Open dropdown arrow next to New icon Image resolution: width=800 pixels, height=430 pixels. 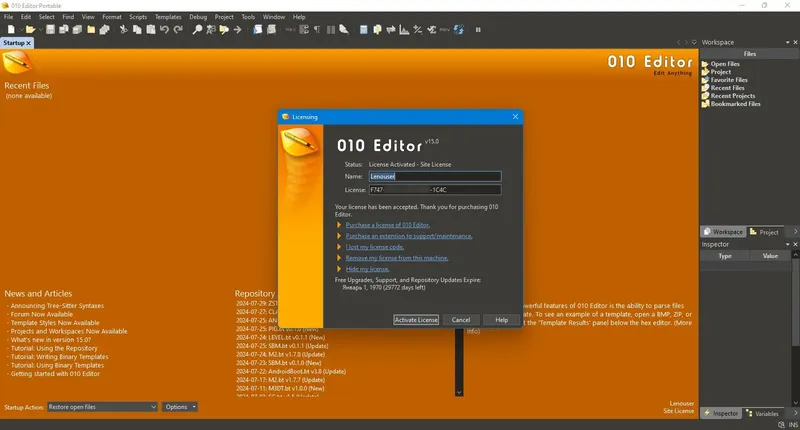click(20, 30)
